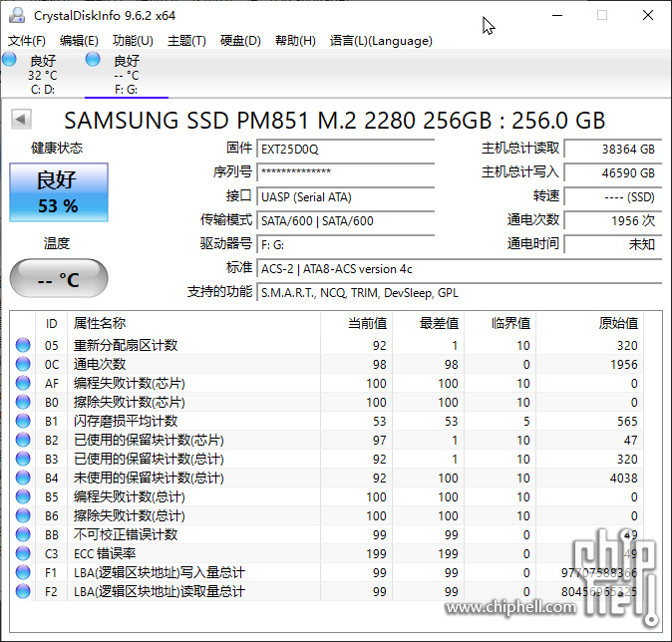672x642 pixels.
Task: Select the LBA(逻辑区块地址)读取量总计 row
Action: (x=327, y=591)
